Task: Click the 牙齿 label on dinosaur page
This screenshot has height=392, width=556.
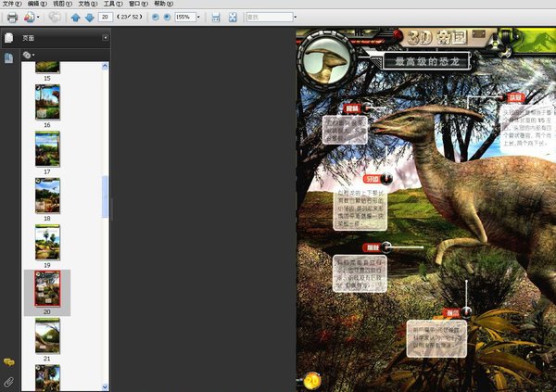Action: pyautogui.click(x=373, y=179)
